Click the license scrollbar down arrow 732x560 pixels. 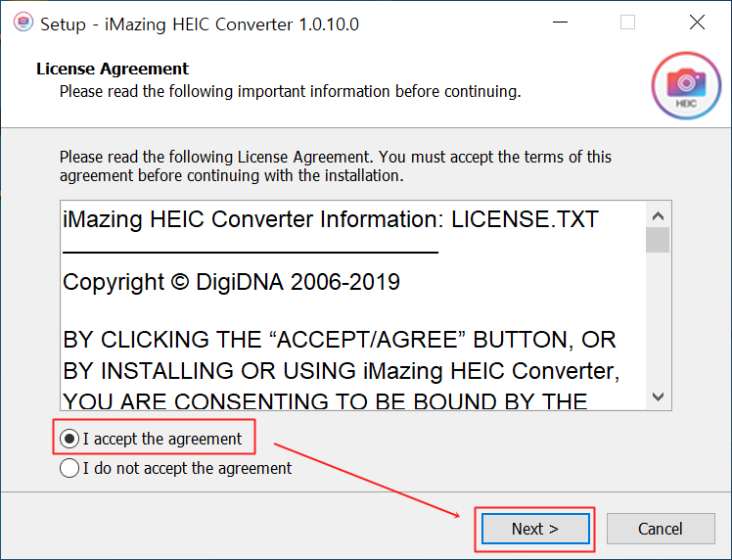(658, 397)
